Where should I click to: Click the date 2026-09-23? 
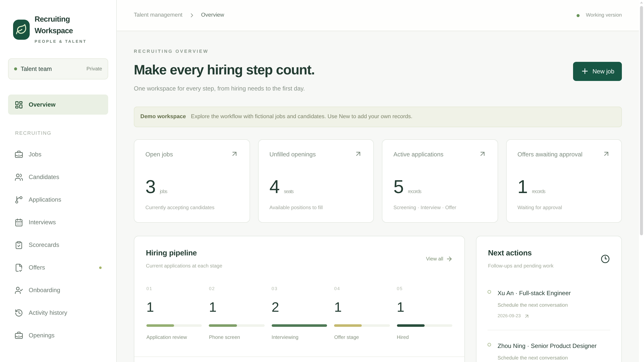(509, 316)
